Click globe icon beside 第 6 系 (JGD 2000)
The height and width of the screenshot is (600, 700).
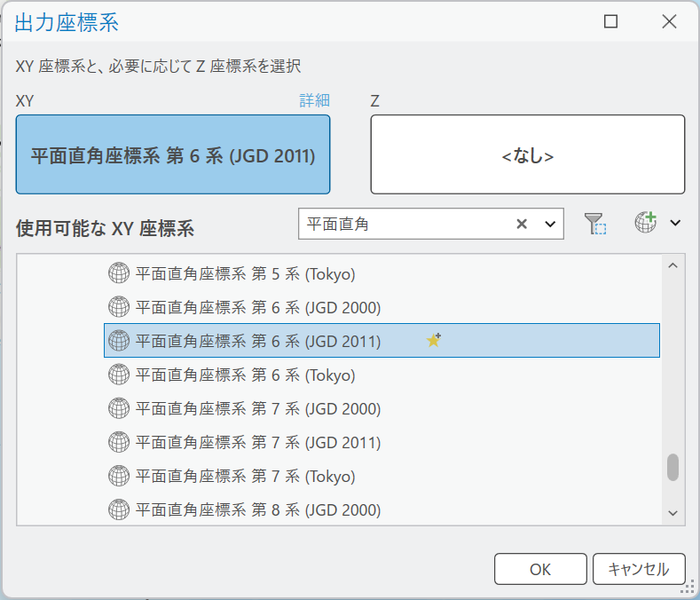pyautogui.click(x=118, y=307)
